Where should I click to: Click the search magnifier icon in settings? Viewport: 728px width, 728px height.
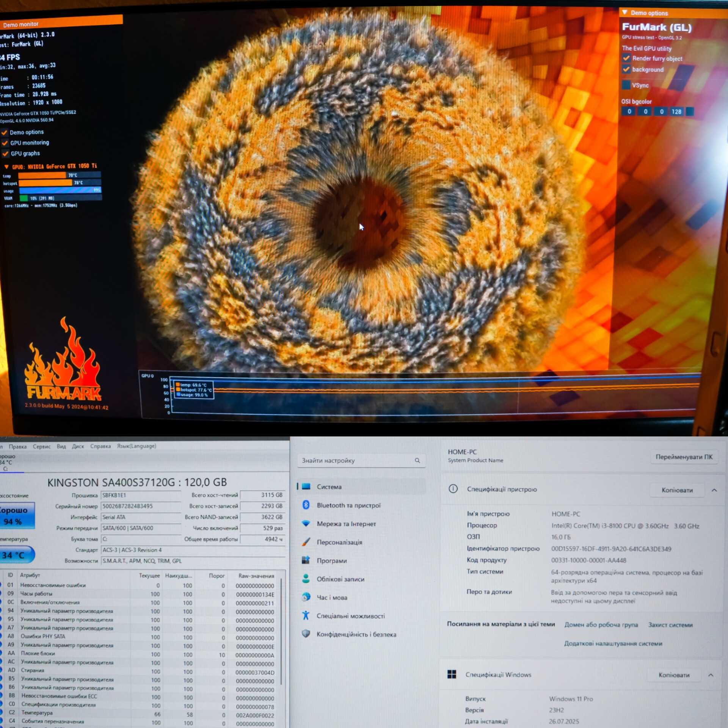(417, 460)
